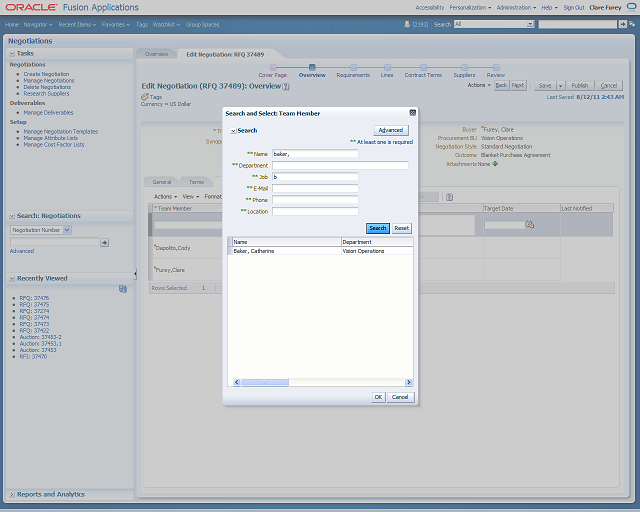Open the Advanced search link in sidebar
Image resolution: width=640 pixels, height=512 pixels.
tap(22, 251)
